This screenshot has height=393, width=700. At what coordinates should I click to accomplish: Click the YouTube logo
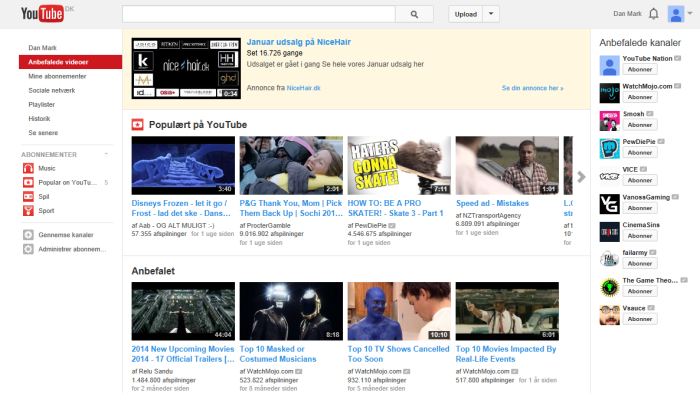pyautogui.click(x=43, y=14)
